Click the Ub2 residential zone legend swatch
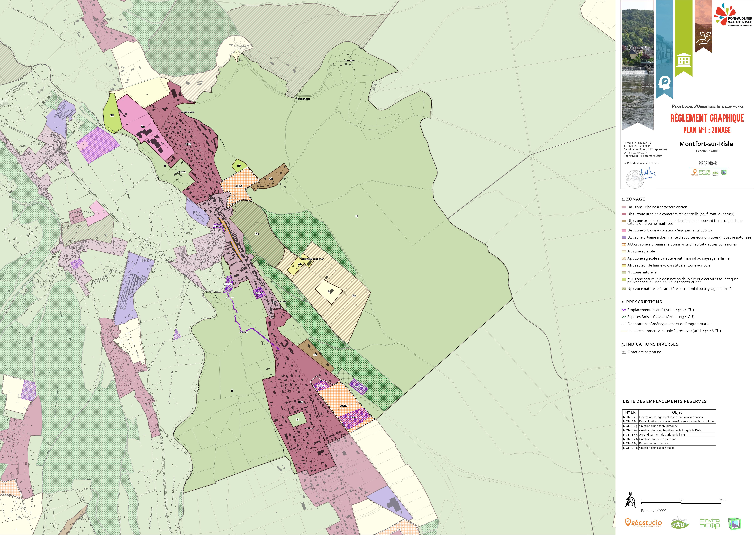The width and height of the screenshot is (756, 535). pyautogui.click(x=624, y=214)
